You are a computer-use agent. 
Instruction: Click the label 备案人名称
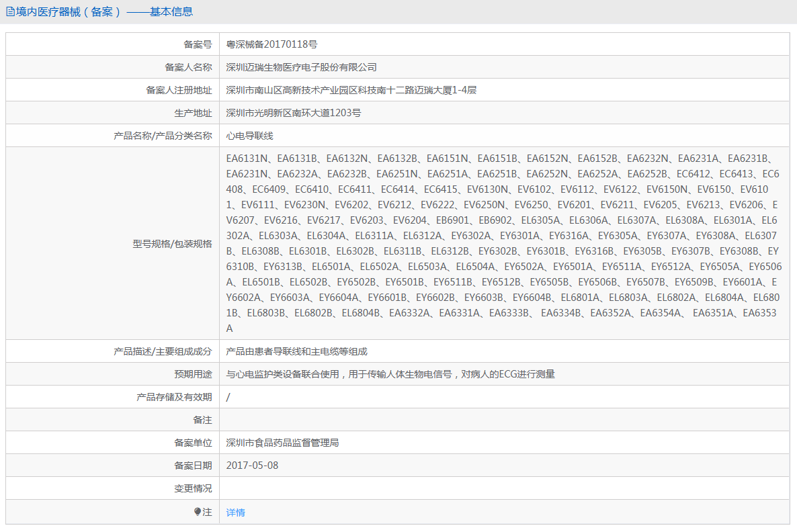pos(188,67)
